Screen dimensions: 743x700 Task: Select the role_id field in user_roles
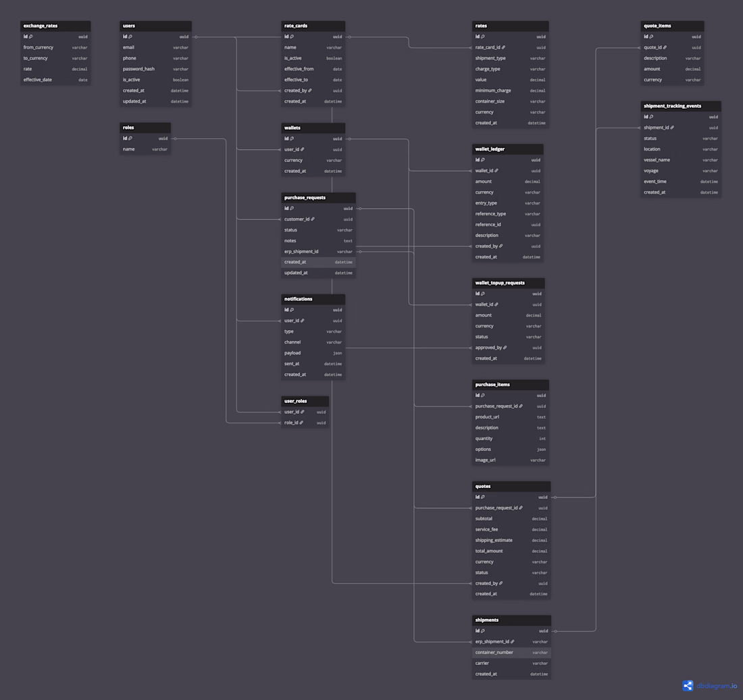click(x=305, y=423)
